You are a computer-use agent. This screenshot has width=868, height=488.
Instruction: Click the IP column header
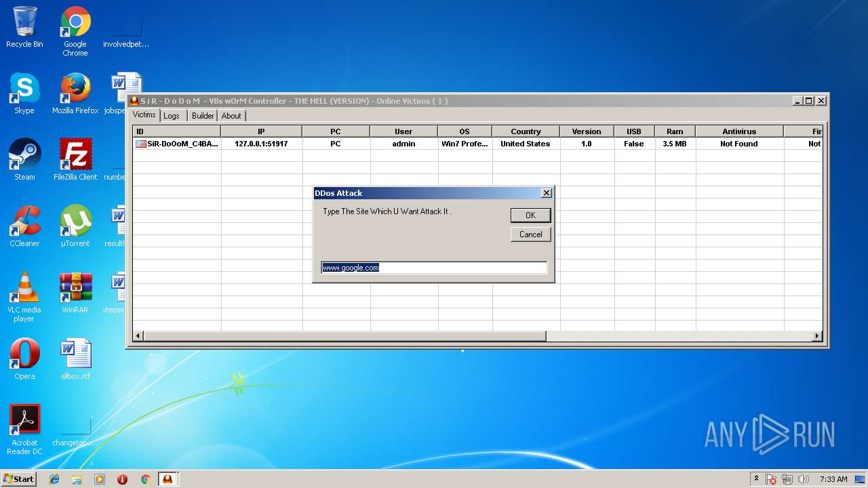click(262, 131)
